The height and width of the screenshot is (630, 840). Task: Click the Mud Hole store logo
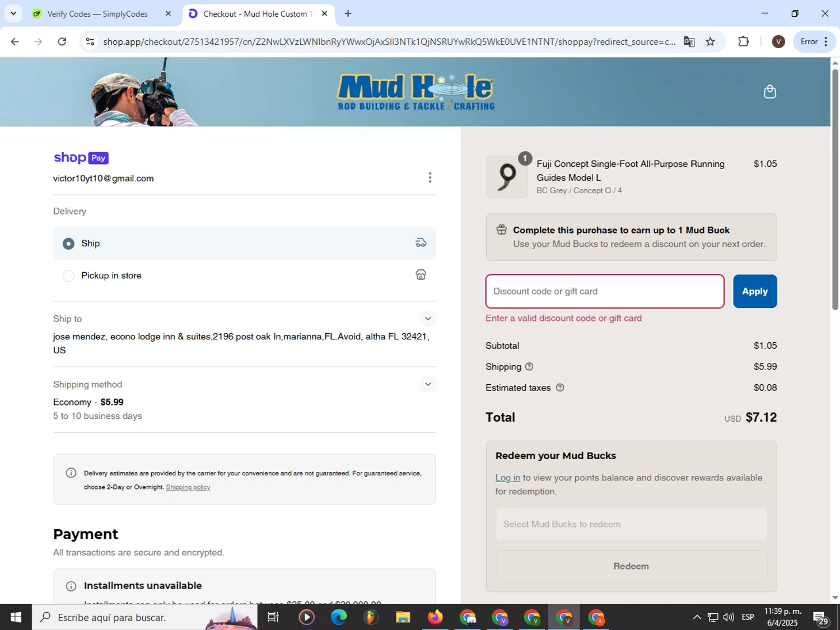click(x=416, y=92)
